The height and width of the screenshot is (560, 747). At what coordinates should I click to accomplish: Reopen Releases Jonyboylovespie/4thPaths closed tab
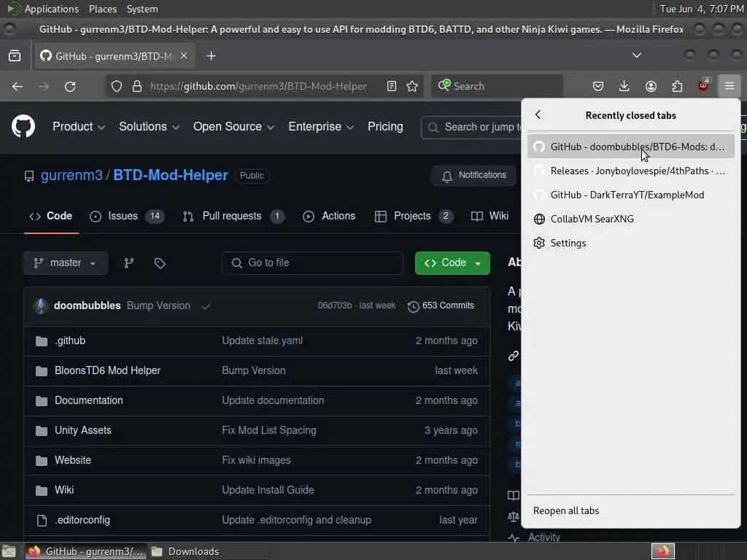[x=630, y=171]
